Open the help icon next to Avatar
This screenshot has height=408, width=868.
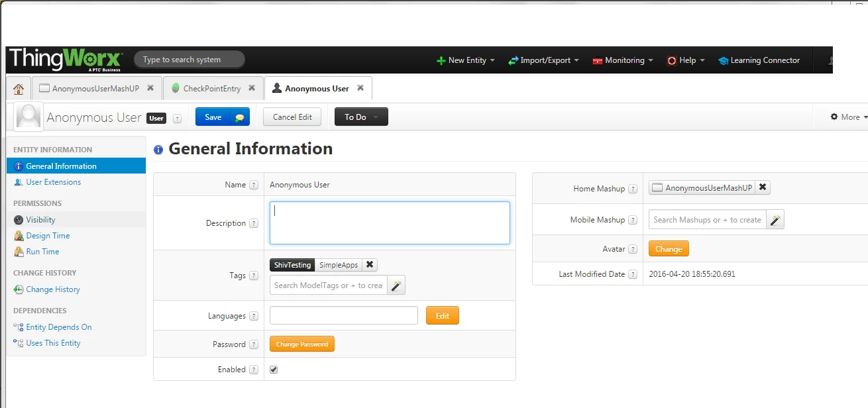[x=633, y=250]
